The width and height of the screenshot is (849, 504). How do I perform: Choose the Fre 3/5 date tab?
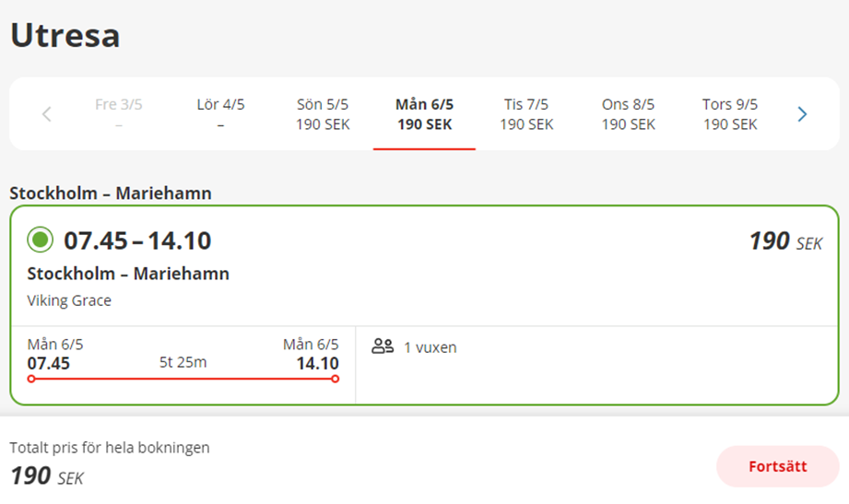pos(119,113)
